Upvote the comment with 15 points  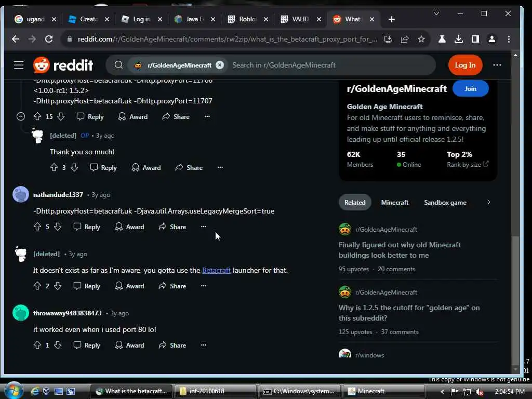(37, 117)
